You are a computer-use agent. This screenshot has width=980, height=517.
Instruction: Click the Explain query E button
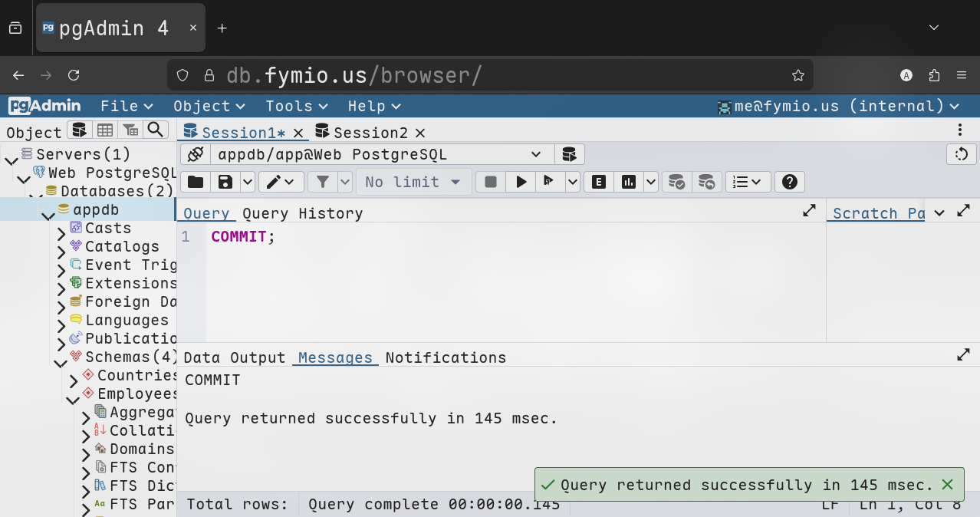click(599, 182)
